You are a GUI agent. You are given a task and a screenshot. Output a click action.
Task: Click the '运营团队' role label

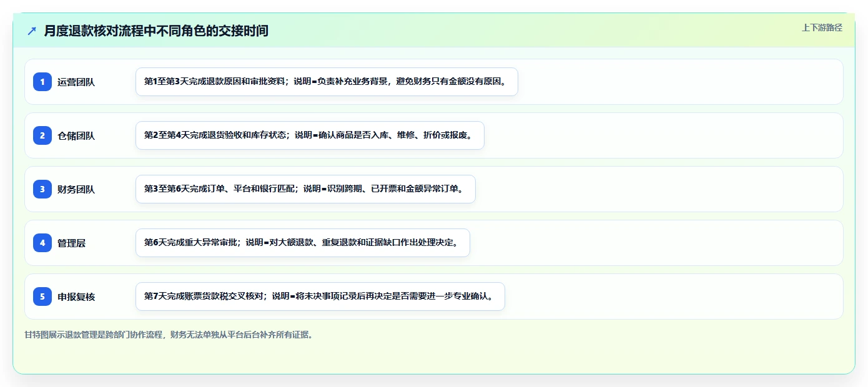pyautogui.click(x=76, y=82)
